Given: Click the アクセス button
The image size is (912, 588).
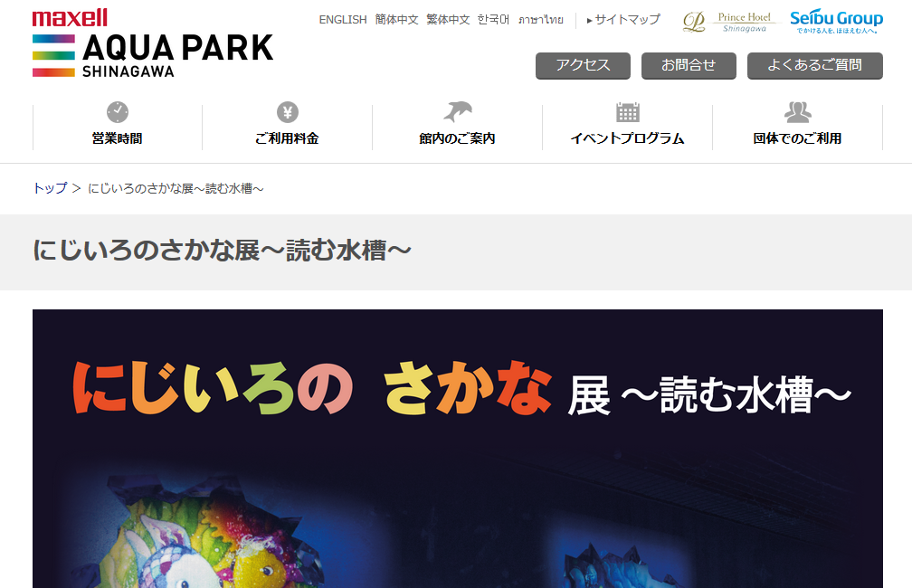Looking at the screenshot, I should (x=583, y=66).
